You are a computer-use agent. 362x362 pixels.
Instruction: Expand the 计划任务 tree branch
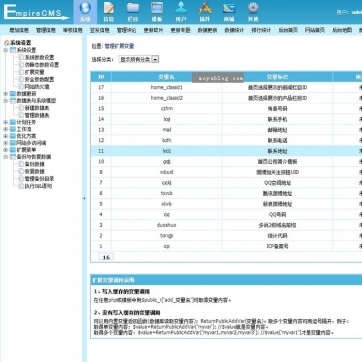[x=6, y=122]
